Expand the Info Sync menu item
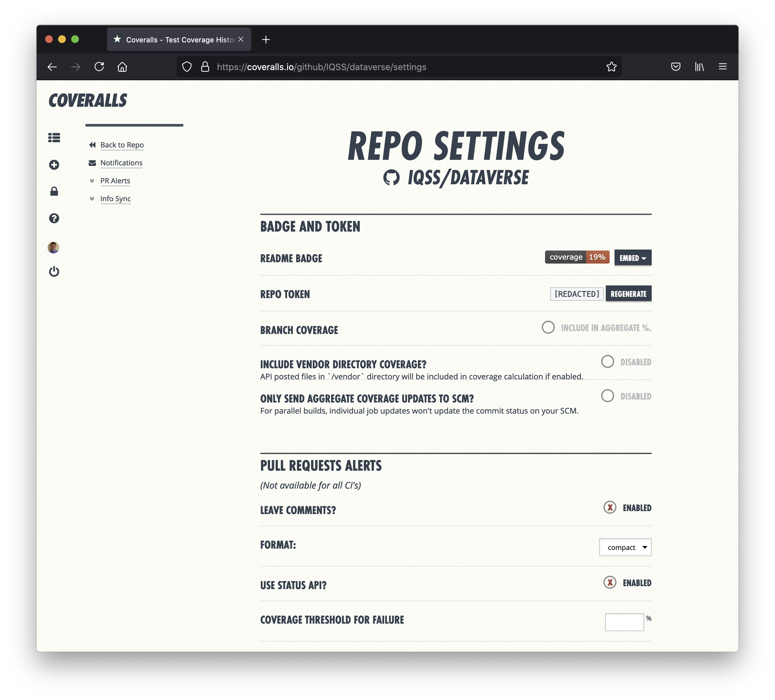The width and height of the screenshot is (775, 700). [x=115, y=199]
